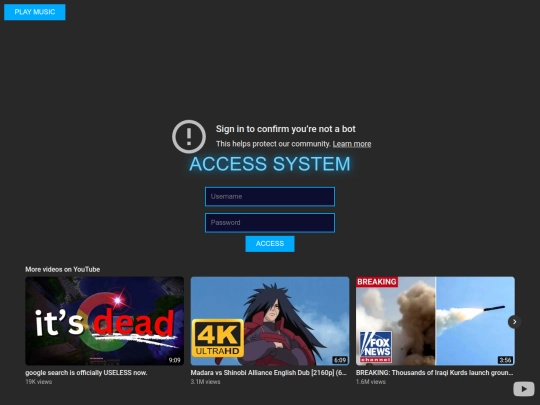Click the 3:56 duration badge

pos(505,360)
